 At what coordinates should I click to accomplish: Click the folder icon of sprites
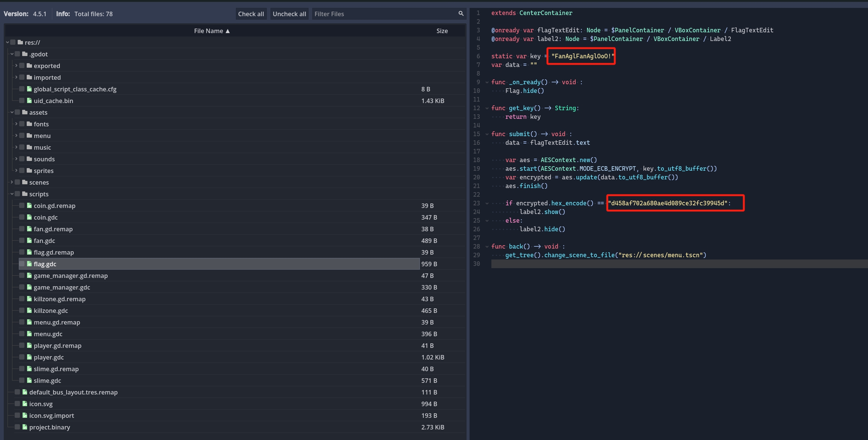tap(29, 170)
